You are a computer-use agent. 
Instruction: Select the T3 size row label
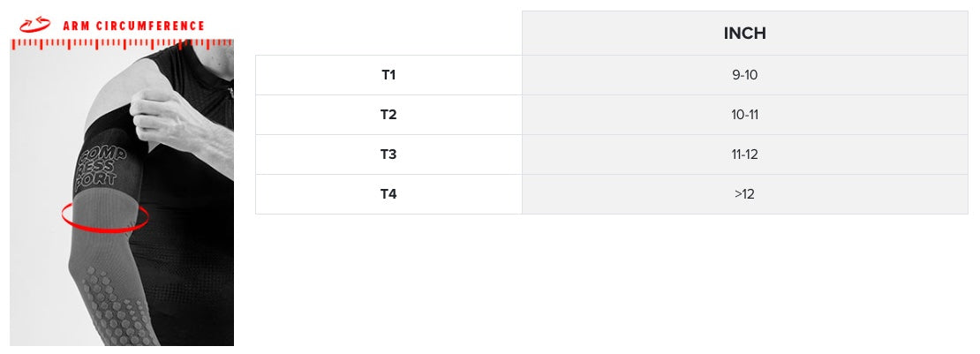(x=388, y=154)
